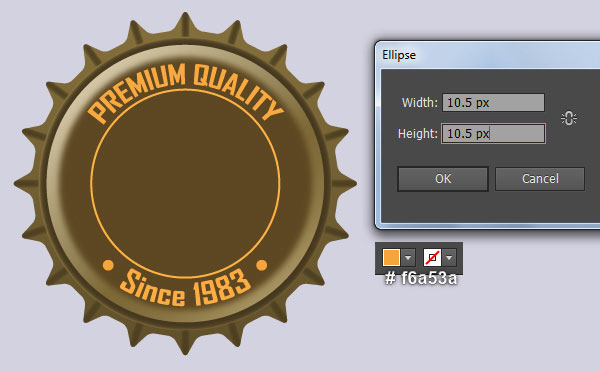Viewport: 600px width, 372px height.
Task: Open the stroke color dropdown arrow
Action: click(449, 258)
